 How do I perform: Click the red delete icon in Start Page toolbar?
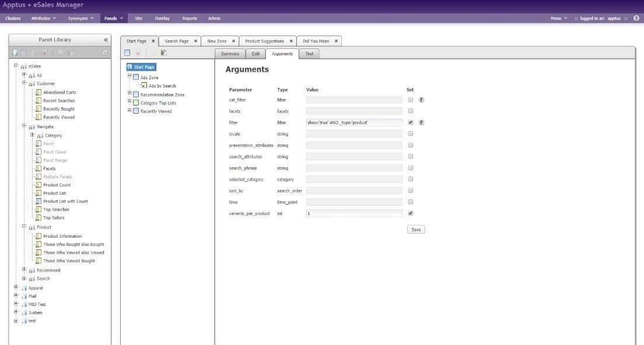click(138, 53)
